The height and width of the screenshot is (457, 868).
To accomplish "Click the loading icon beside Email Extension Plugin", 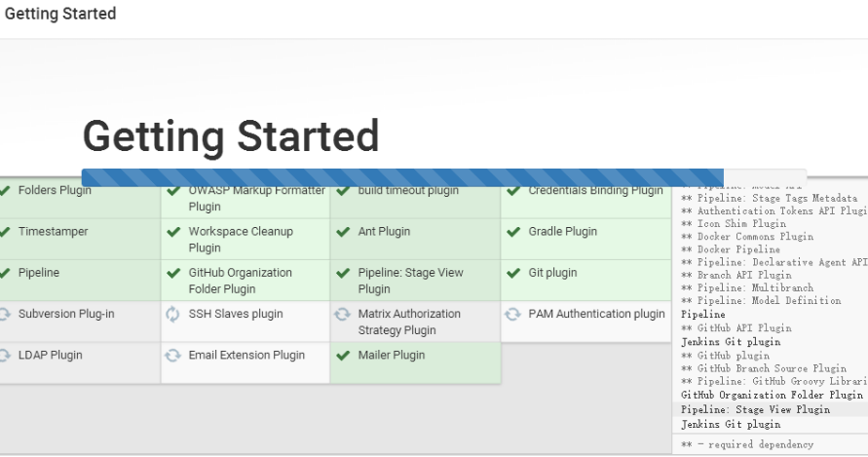I will 172,356.
